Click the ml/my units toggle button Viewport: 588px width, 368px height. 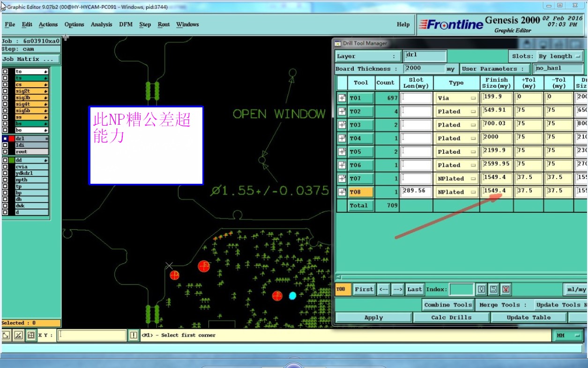576,289
